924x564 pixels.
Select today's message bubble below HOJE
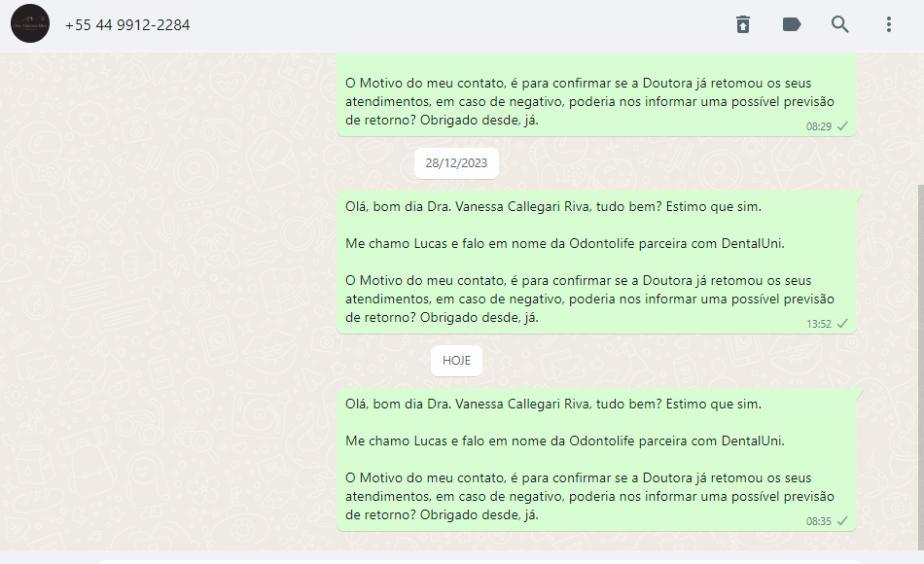point(596,460)
